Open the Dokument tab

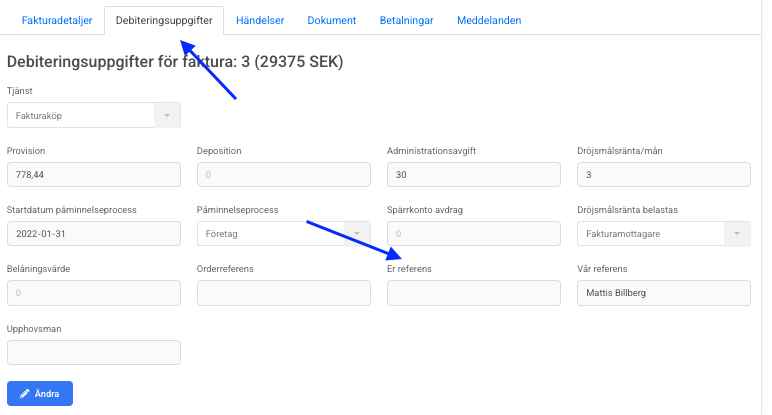(331, 20)
